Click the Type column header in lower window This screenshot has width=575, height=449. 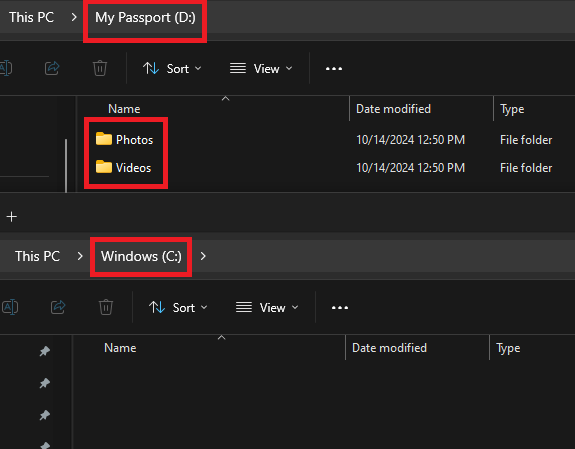click(508, 348)
